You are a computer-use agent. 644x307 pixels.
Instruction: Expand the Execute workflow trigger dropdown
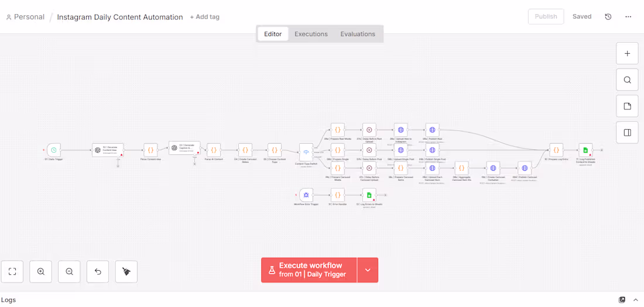[x=368, y=270]
